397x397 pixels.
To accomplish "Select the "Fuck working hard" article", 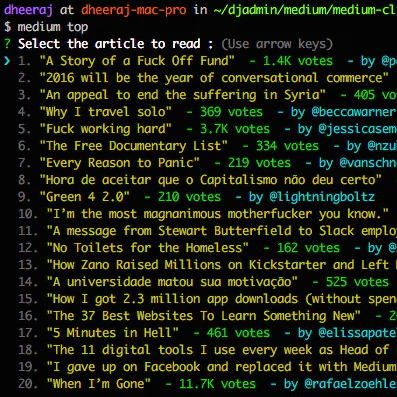I will pos(105,129).
